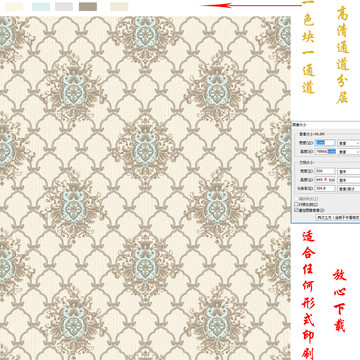Click the pixel height field in Image Size dialog
This screenshot has height=360, width=360.
coord(325,151)
